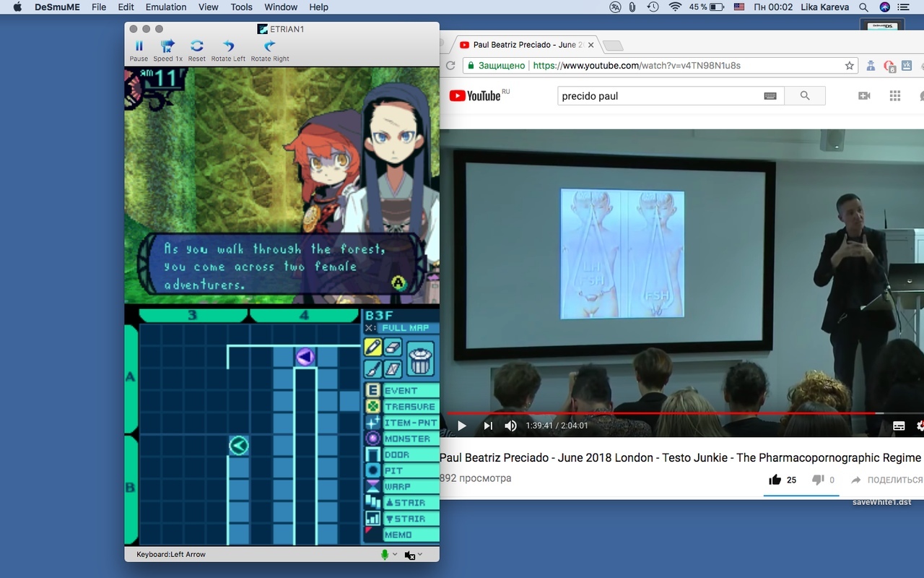Seek on the red video progress bar
This screenshot has height=578, width=924.
point(682,414)
